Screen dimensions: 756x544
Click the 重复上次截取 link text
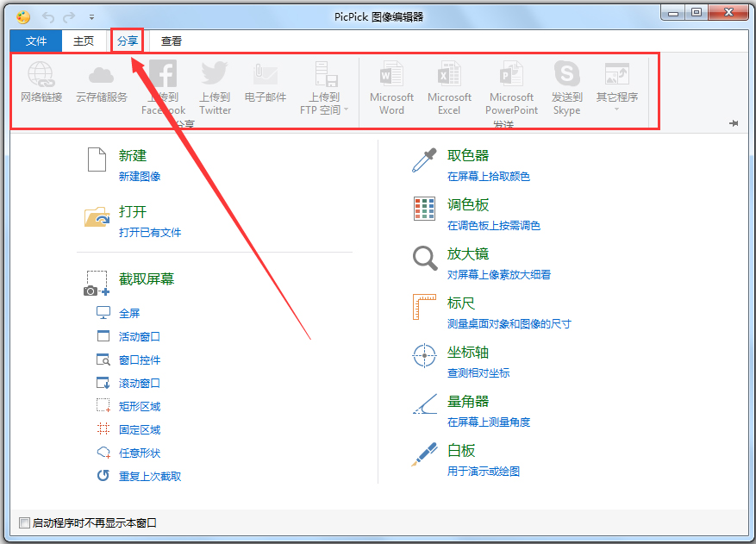(x=150, y=477)
